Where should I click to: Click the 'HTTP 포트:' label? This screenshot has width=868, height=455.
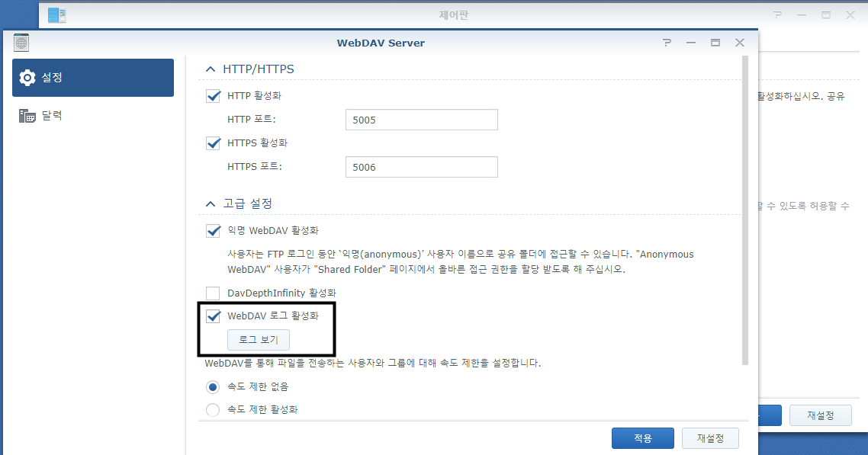pos(251,120)
